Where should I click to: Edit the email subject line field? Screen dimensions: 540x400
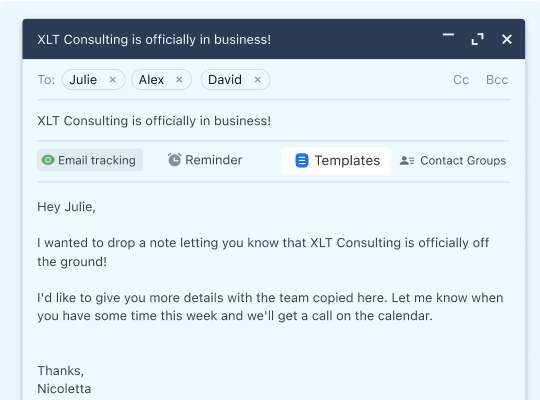click(x=273, y=121)
